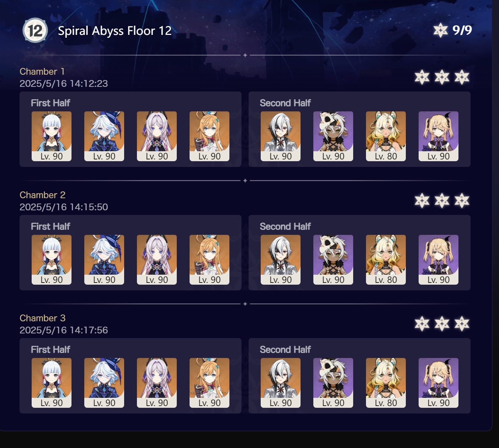Viewport: 499px width, 448px height.
Task: Select first character portrait in Chamber 1 First Half
Action: (52, 136)
